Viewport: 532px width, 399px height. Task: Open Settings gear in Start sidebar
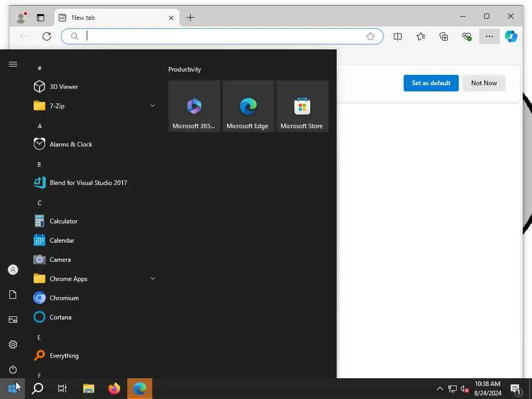pyautogui.click(x=13, y=344)
